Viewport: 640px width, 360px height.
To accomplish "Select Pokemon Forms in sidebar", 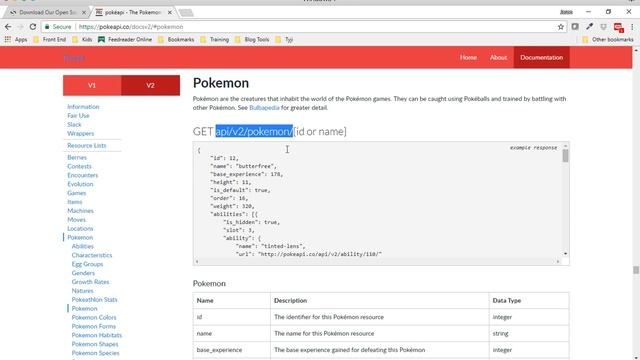I will 93,327.
